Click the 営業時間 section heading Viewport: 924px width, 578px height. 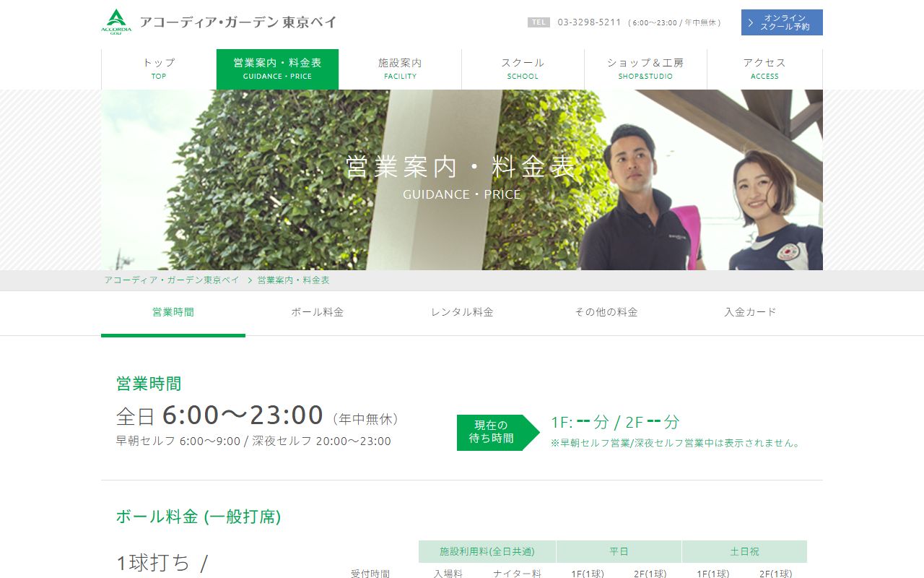(x=149, y=384)
